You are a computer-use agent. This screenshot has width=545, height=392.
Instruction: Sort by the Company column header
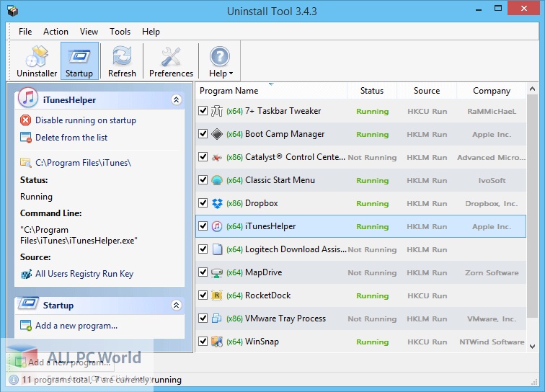pyautogui.click(x=491, y=91)
